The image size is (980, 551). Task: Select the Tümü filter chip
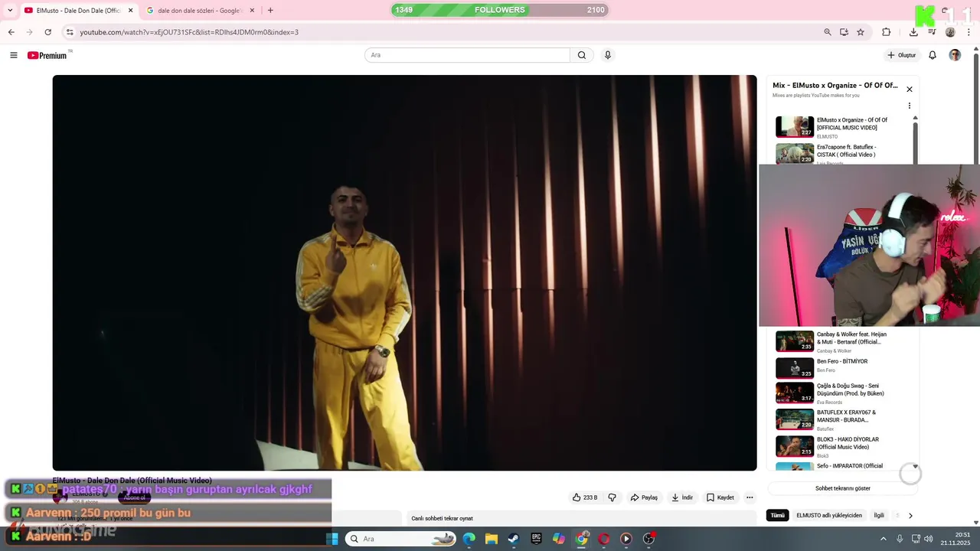(x=778, y=515)
